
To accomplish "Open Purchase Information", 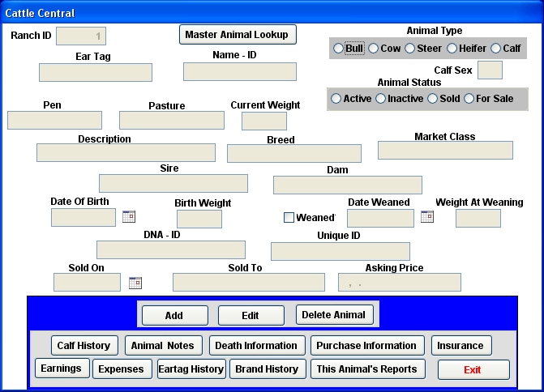I will click(x=366, y=346).
